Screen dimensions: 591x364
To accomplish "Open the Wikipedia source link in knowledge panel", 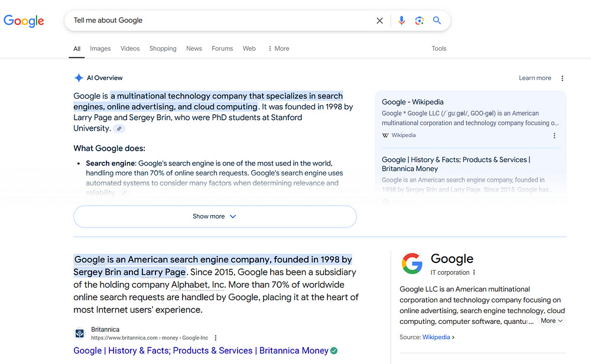I will [436, 337].
